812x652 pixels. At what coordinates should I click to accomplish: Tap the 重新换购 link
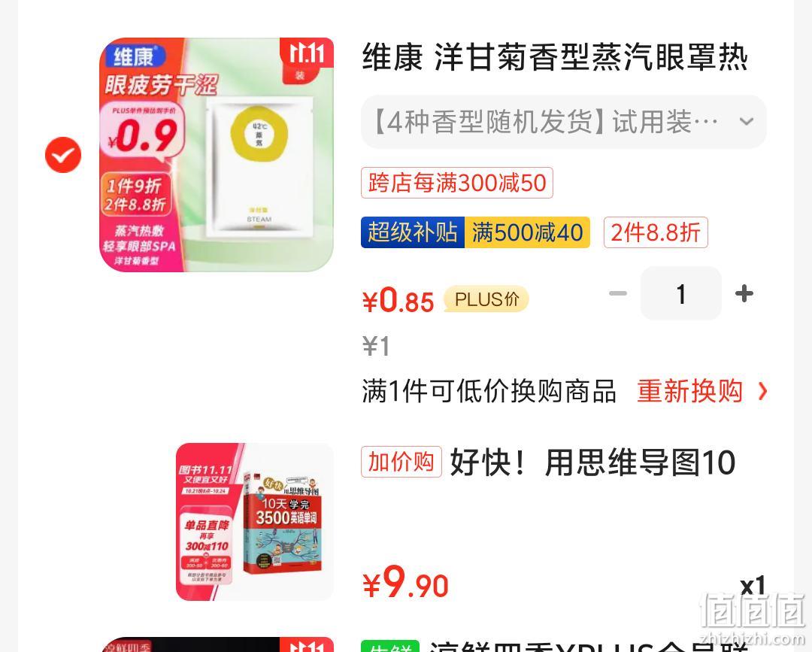pyautogui.click(x=689, y=391)
